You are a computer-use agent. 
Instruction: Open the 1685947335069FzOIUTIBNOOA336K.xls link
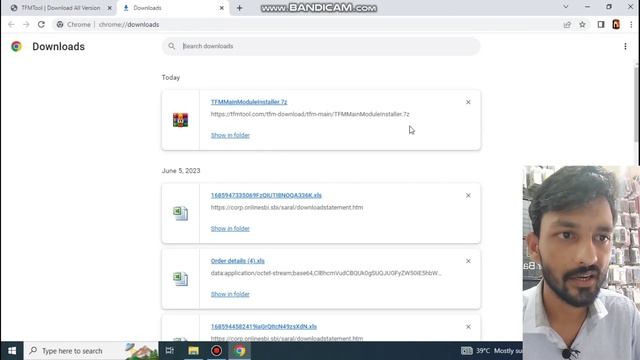pos(266,196)
